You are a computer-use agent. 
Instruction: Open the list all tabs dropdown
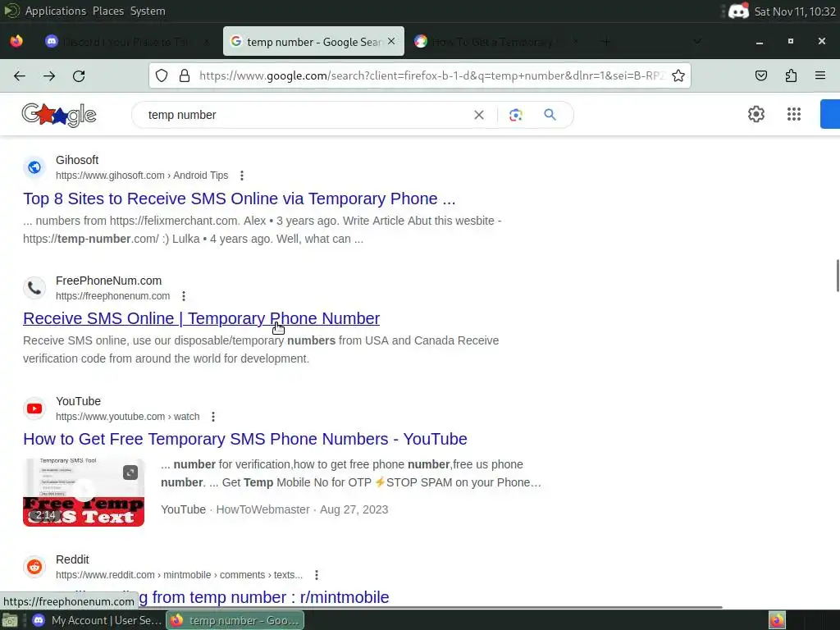click(x=697, y=41)
